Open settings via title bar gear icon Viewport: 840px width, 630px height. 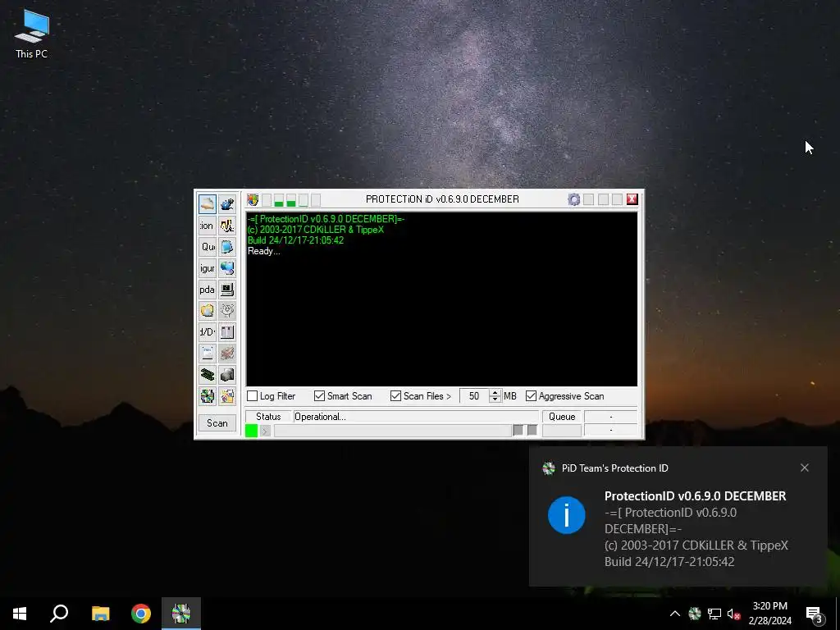[573, 200]
